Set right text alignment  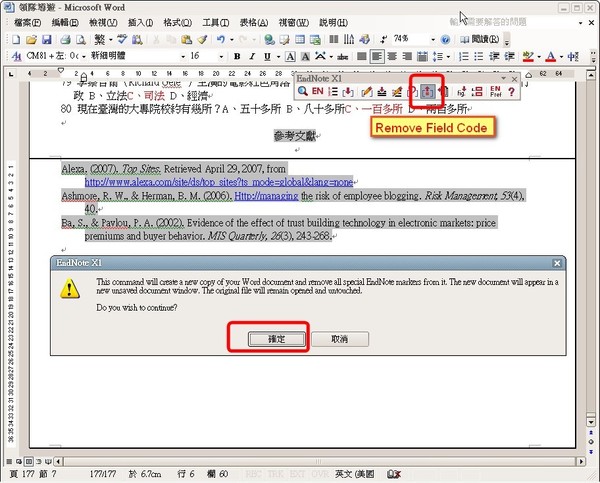(407, 56)
